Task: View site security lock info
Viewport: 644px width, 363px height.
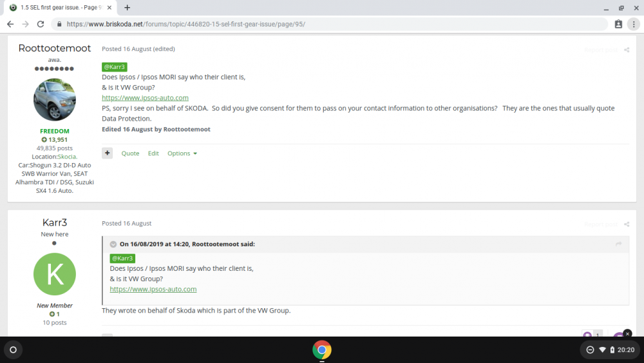Action: coord(59,25)
